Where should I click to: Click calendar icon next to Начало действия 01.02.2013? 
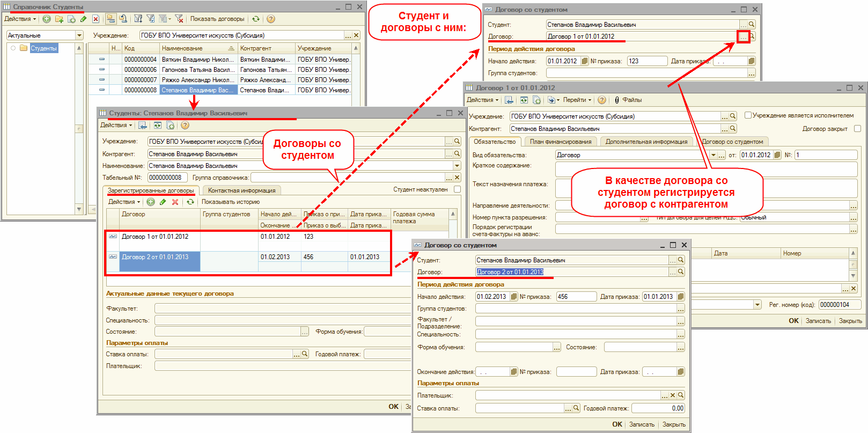click(514, 297)
